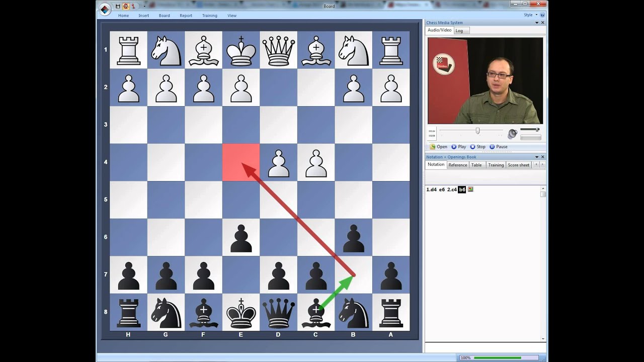Pause the media playback
The height and width of the screenshot is (362, 644).
(499, 147)
